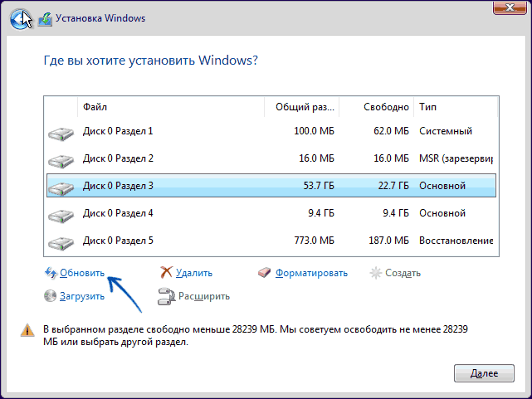532x399 pixels.
Task: Click the Загрузить driver link
Action: point(82,296)
